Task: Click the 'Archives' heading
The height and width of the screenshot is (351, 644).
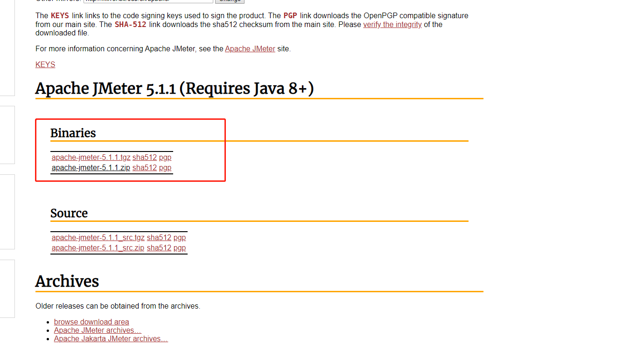Action: pyautogui.click(x=67, y=281)
